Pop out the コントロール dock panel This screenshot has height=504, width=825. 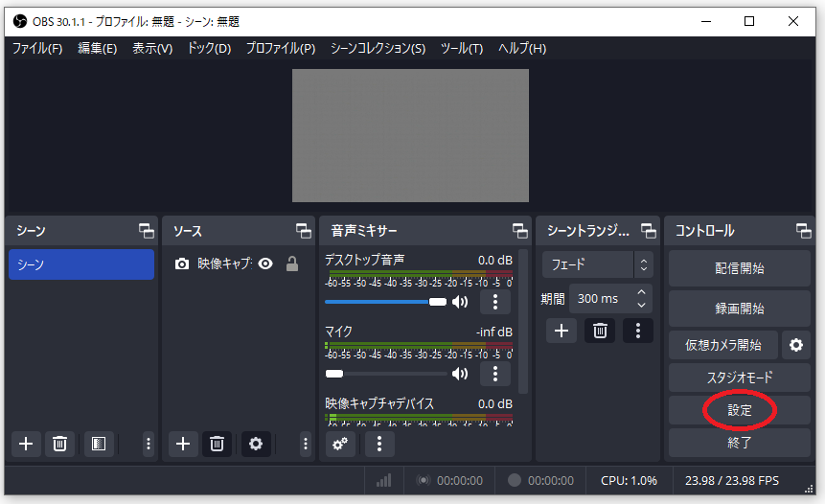click(803, 230)
